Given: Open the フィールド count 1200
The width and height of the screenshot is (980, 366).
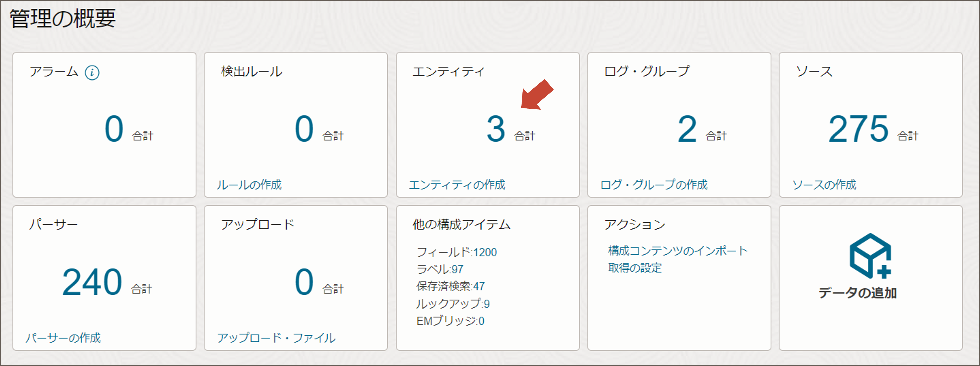Looking at the screenshot, I should tap(485, 252).
